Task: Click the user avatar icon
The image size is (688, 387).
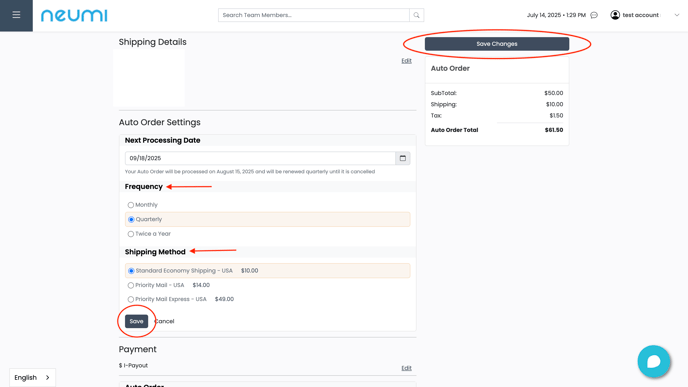Action: click(615, 15)
